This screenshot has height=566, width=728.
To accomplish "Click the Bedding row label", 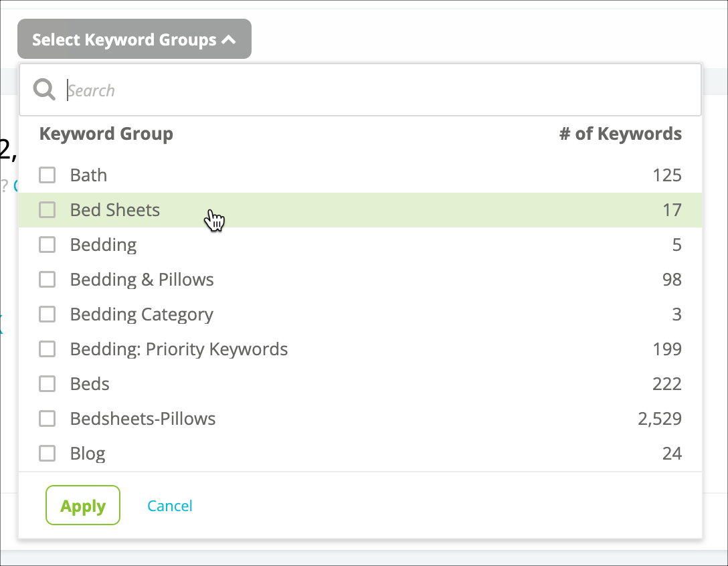I will [104, 245].
